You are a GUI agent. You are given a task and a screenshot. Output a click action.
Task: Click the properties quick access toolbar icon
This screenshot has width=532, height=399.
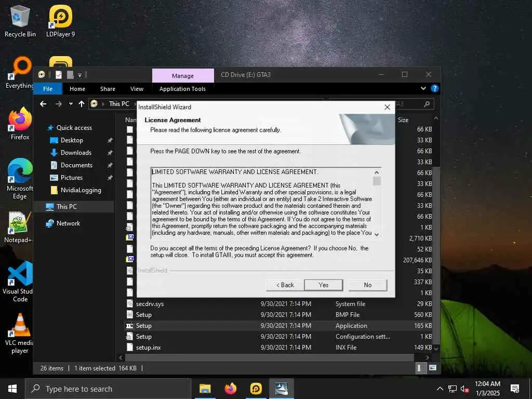click(59, 75)
